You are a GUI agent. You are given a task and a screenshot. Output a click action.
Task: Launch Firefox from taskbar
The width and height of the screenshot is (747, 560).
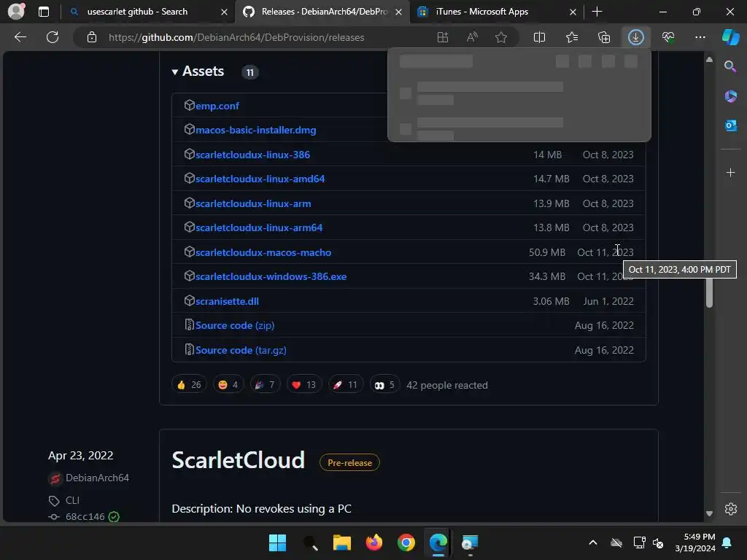point(374,542)
